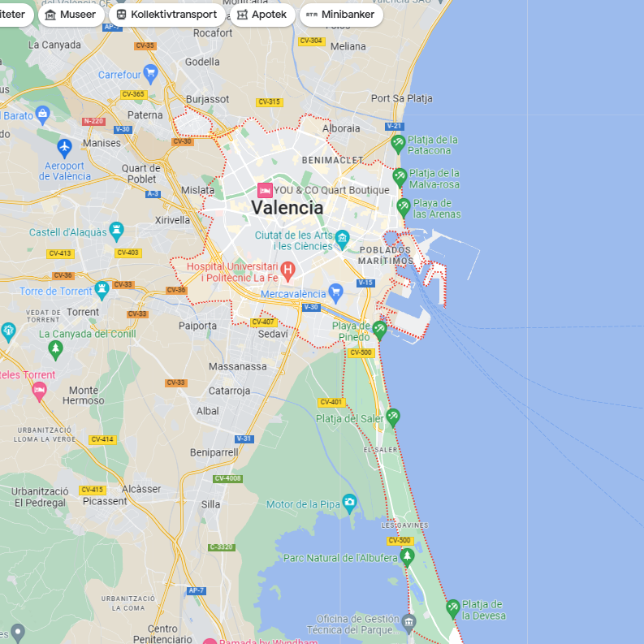Select the Port Sa Platja label
Screen dimensions: 644x644
pos(402,98)
